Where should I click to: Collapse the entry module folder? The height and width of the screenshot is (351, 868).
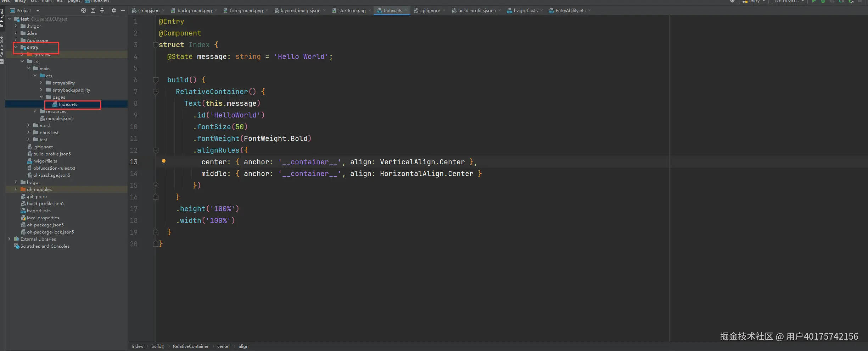click(16, 47)
